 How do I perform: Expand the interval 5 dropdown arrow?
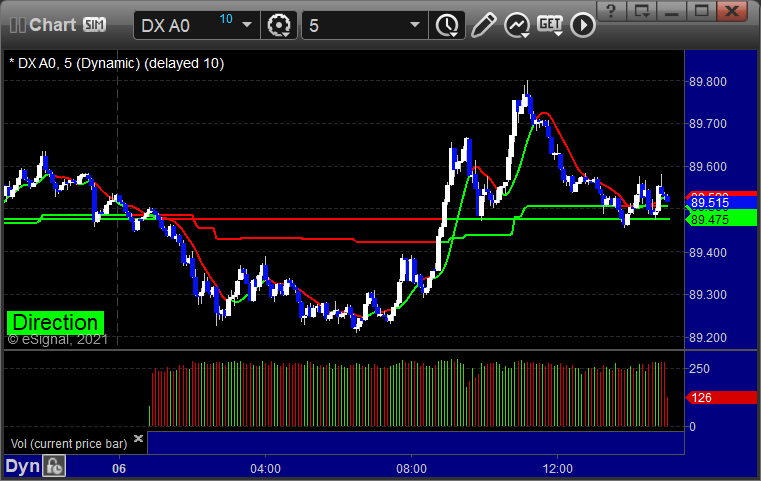coord(414,25)
